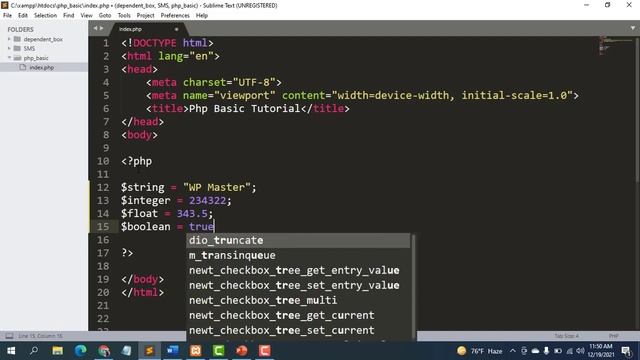
Task: Open the notification center icon
Action: (626, 351)
